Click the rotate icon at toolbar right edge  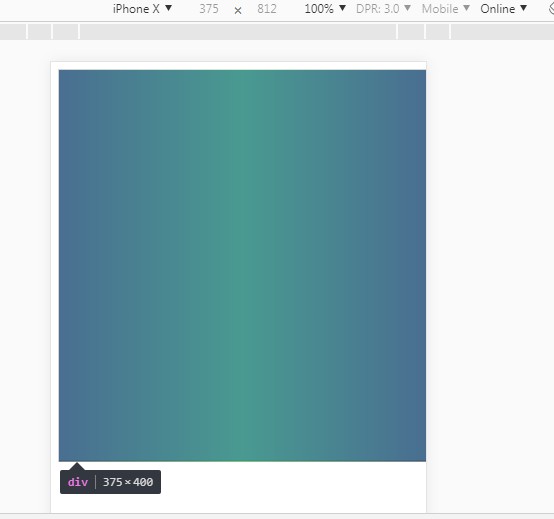pyautogui.click(x=551, y=9)
